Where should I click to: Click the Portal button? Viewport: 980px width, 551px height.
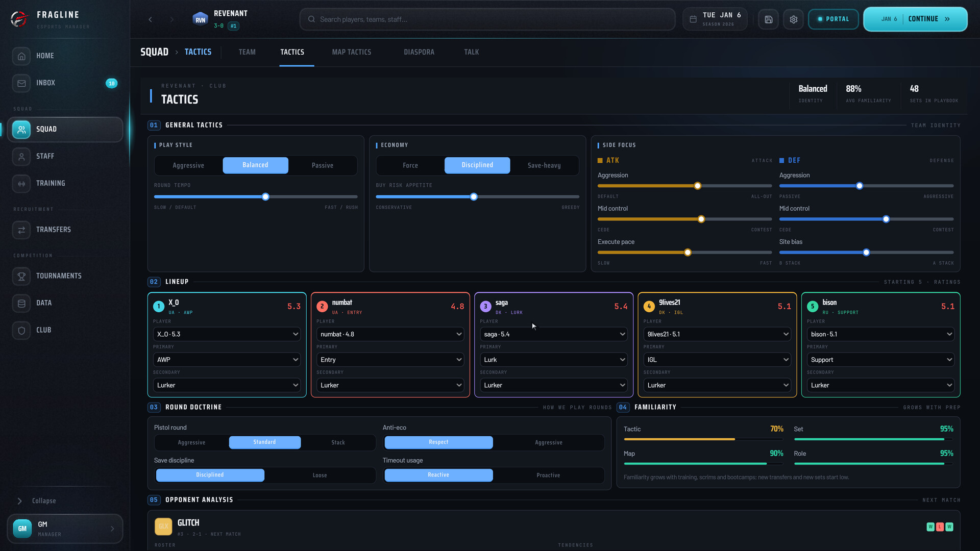(833, 19)
